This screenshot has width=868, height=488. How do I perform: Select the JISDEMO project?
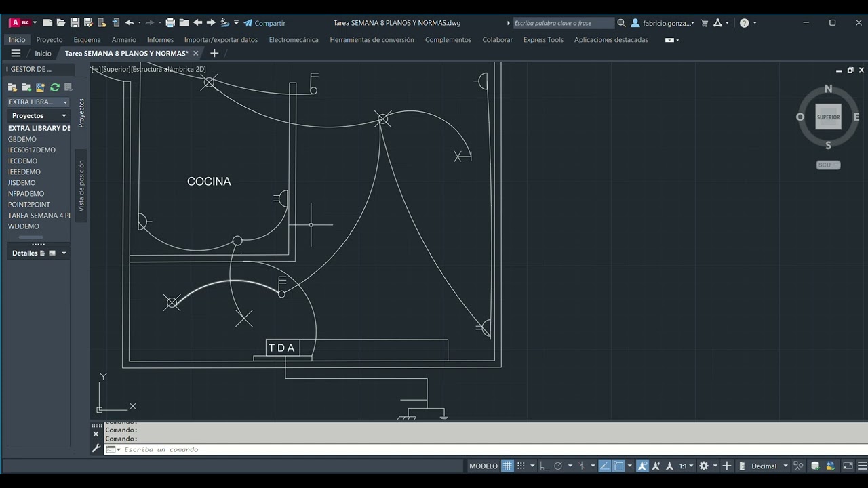[22, 183]
